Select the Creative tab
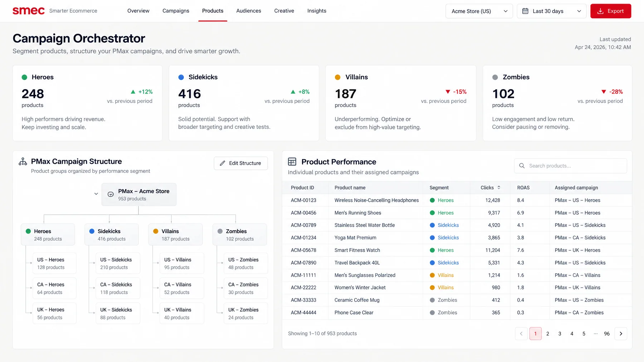 pyautogui.click(x=284, y=11)
